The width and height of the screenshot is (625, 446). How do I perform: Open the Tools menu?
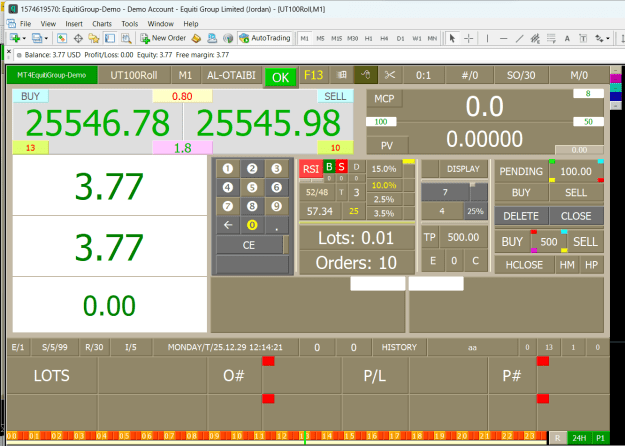pyautogui.click(x=130, y=24)
